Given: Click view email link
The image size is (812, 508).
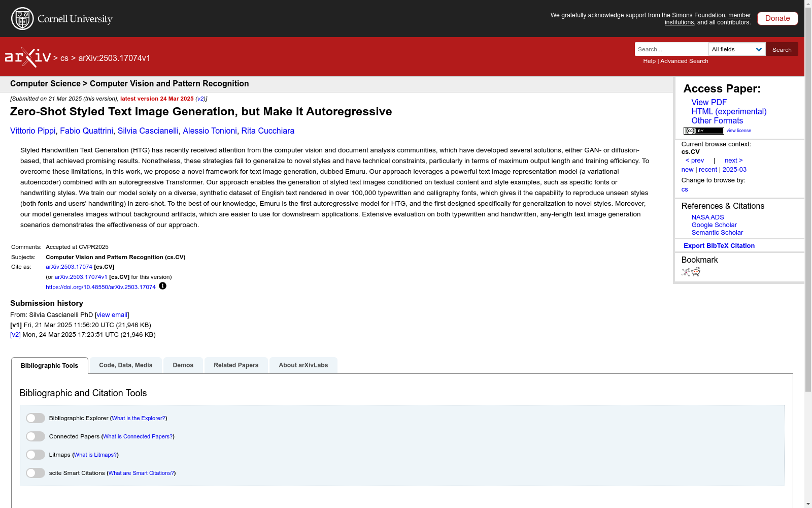Looking at the screenshot, I should [x=112, y=315].
